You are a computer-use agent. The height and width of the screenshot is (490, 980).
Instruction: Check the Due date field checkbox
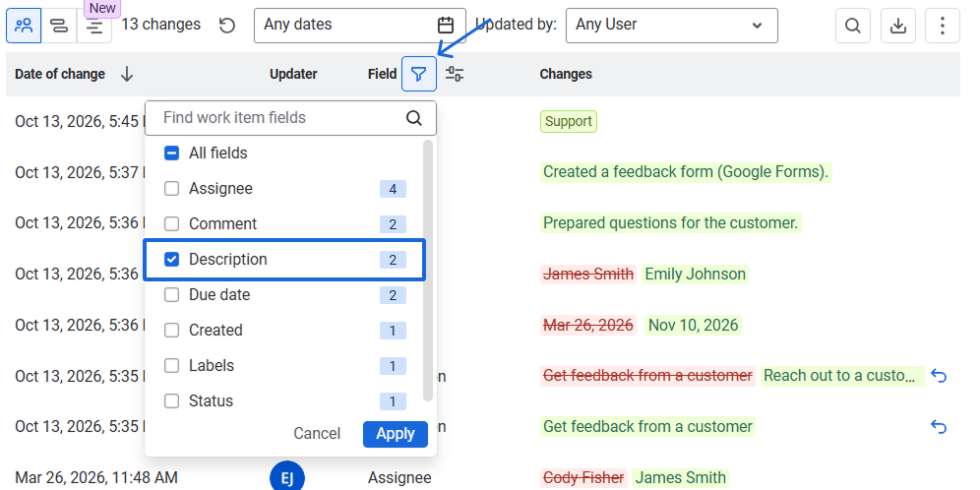171,295
